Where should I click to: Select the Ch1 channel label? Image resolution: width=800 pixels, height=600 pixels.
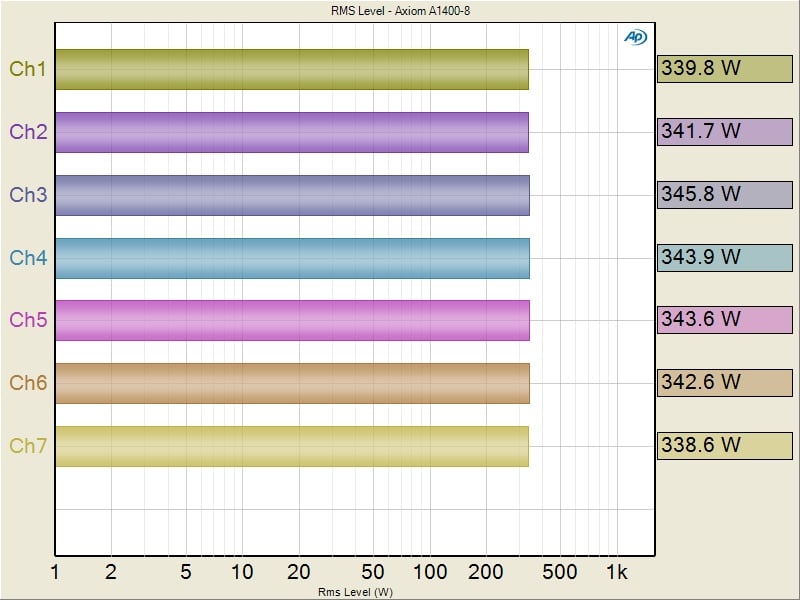28,69
